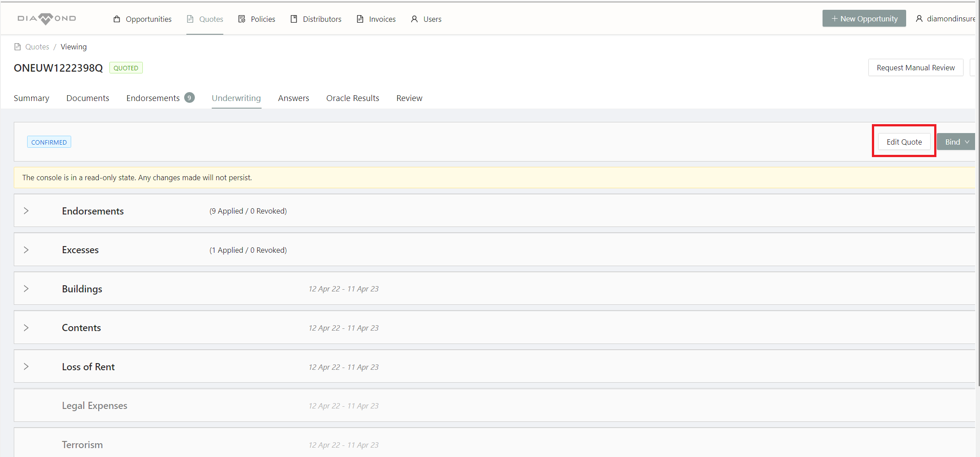Click the Endorsements section heading
This screenshot has height=457, width=980.
tap(93, 211)
